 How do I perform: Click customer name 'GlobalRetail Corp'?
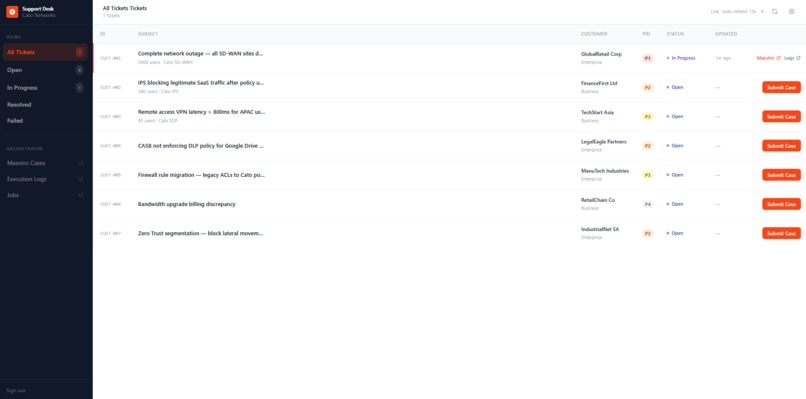pos(601,54)
